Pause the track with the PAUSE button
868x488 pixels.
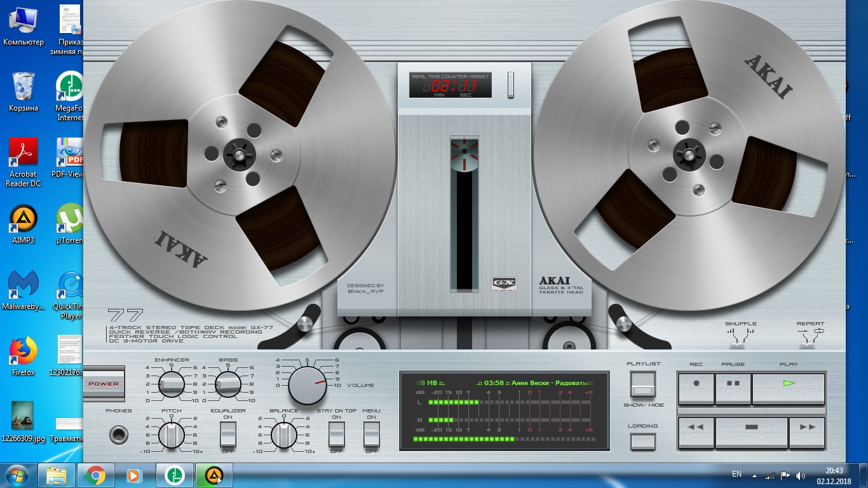(733, 388)
